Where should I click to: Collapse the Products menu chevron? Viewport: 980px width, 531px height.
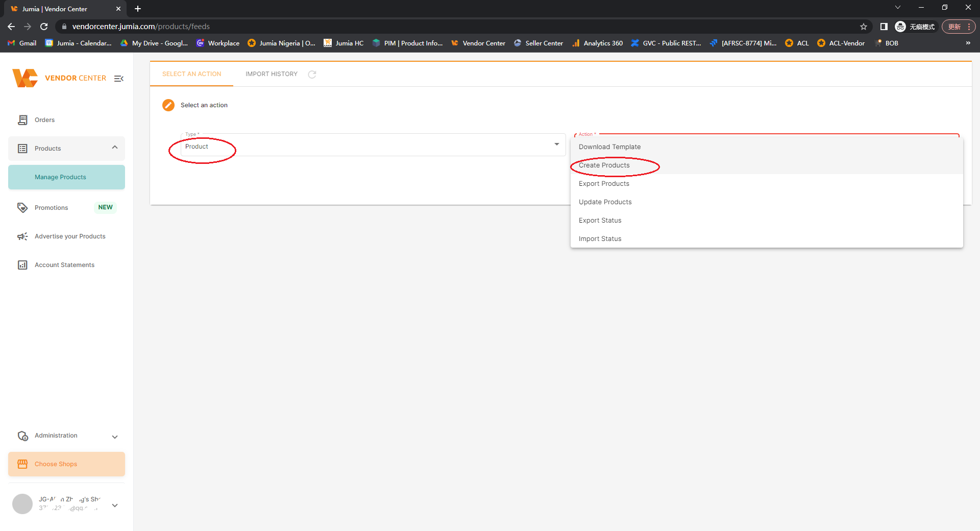click(x=114, y=148)
